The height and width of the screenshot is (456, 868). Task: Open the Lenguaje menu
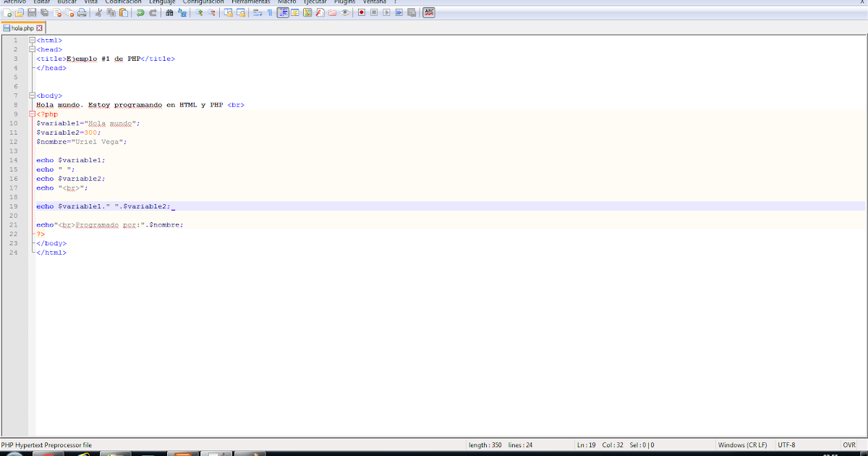pyautogui.click(x=162, y=2)
